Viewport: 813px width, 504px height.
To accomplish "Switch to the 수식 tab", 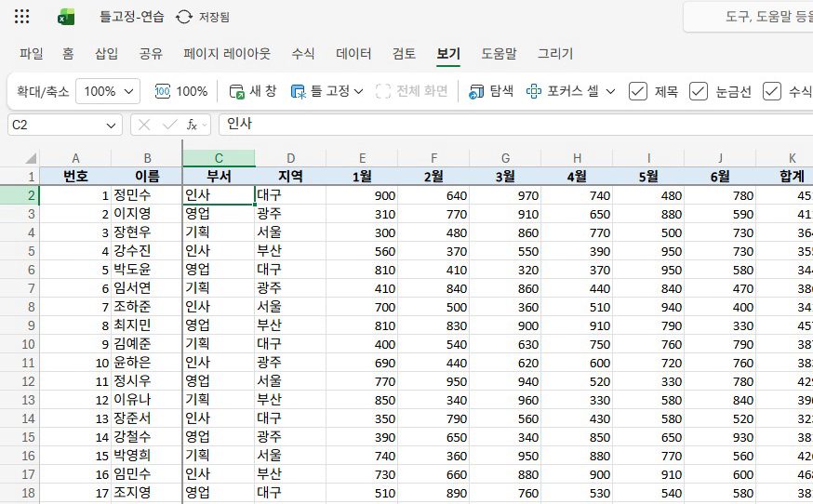I will (303, 53).
